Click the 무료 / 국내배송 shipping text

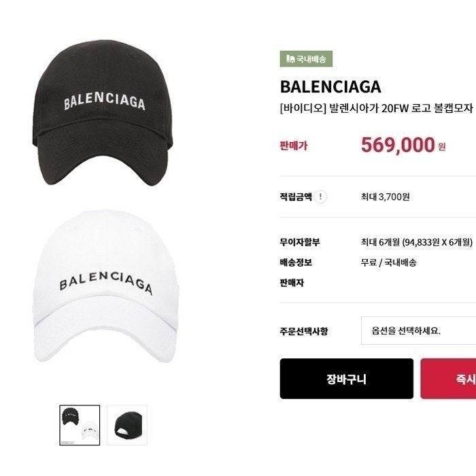[388, 262]
